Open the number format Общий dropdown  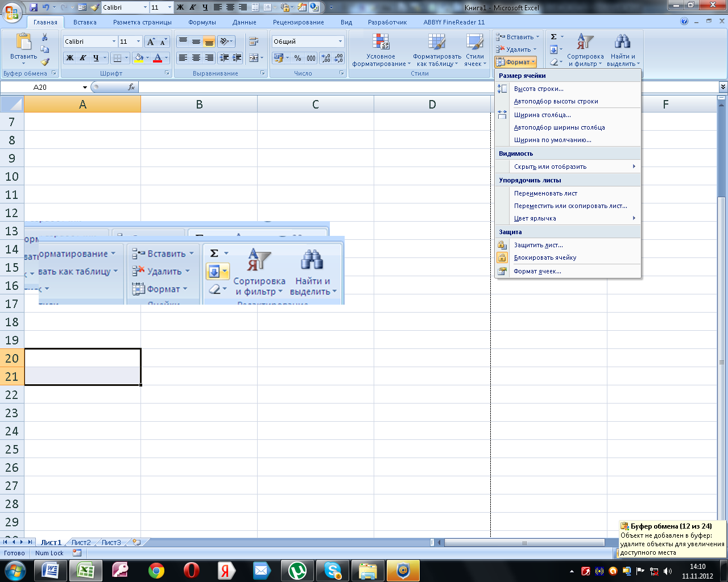[340, 41]
